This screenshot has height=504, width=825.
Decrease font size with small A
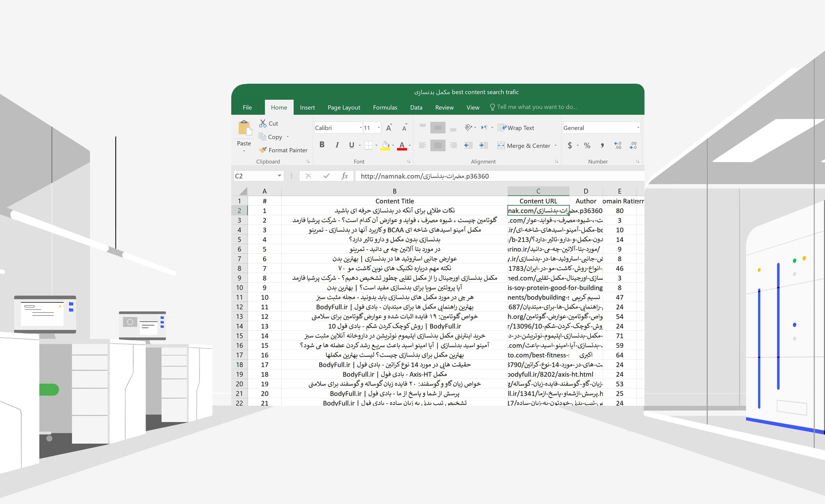coord(404,128)
